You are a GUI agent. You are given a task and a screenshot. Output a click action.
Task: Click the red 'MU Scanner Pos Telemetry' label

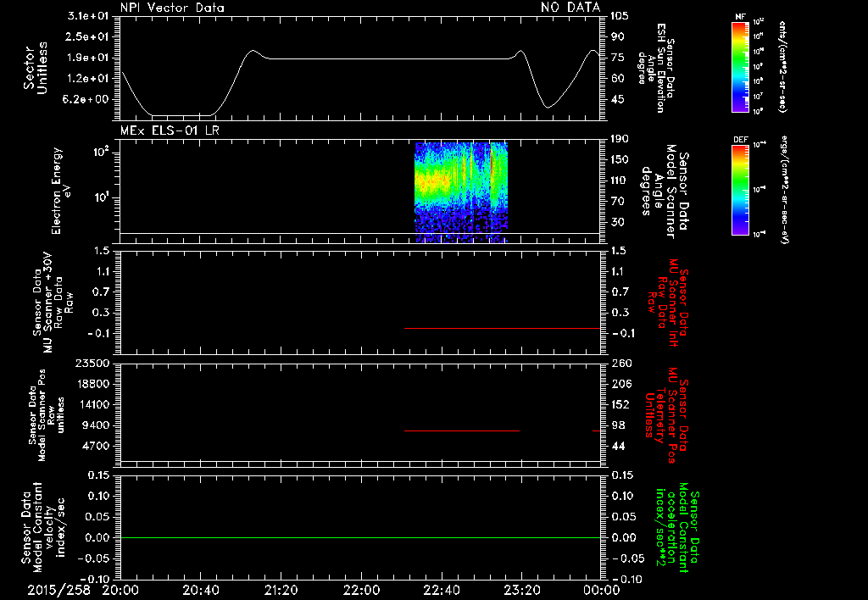666,414
